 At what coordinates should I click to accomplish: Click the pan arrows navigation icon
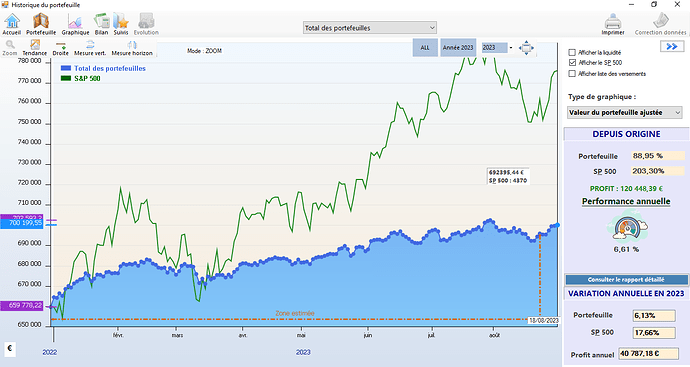pos(527,48)
